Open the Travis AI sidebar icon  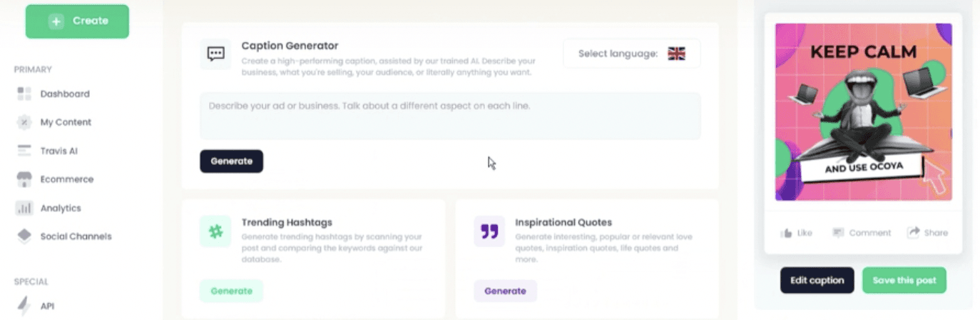24,151
